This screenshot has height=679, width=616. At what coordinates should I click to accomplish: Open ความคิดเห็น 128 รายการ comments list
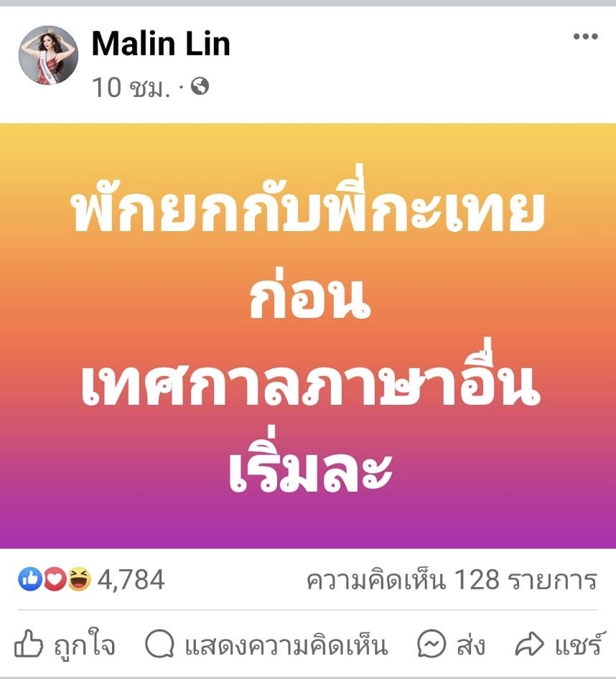click(x=452, y=580)
